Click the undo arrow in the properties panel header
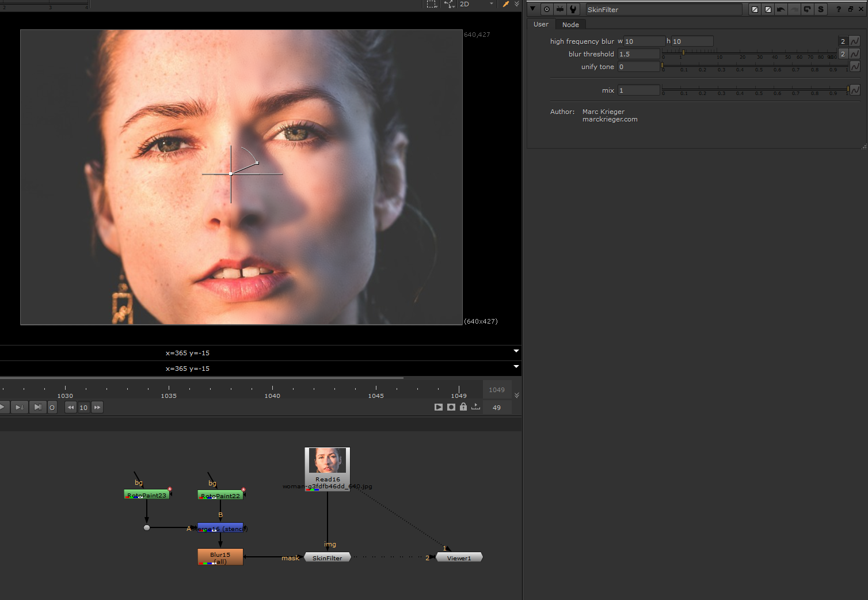 tap(781, 9)
